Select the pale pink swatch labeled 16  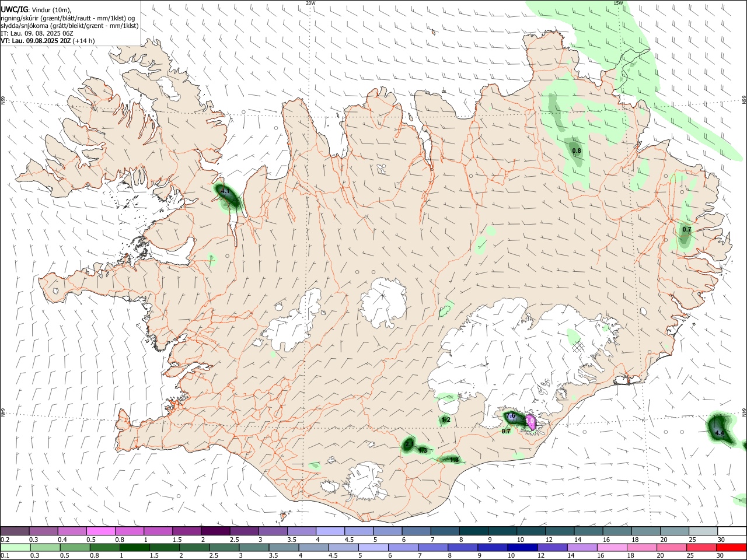pos(612,547)
